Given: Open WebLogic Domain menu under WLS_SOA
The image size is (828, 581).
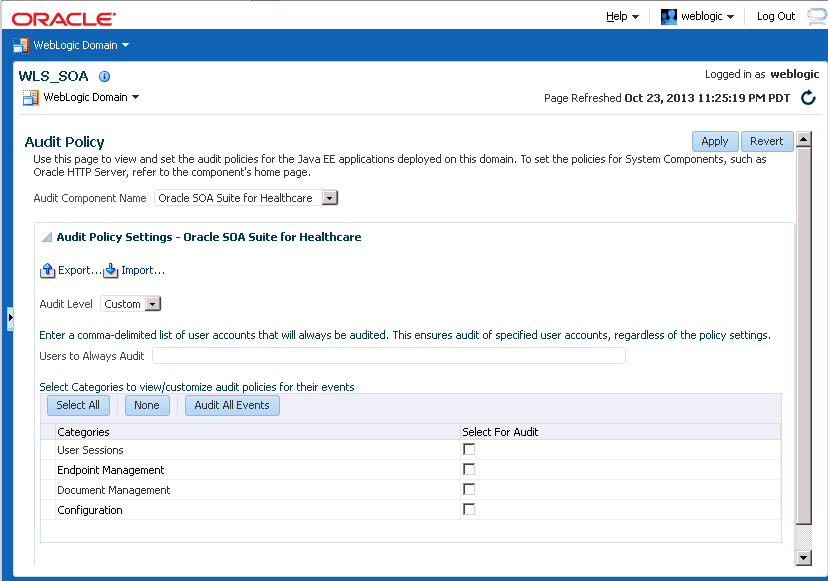Looking at the screenshot, I should coord(91,97).
